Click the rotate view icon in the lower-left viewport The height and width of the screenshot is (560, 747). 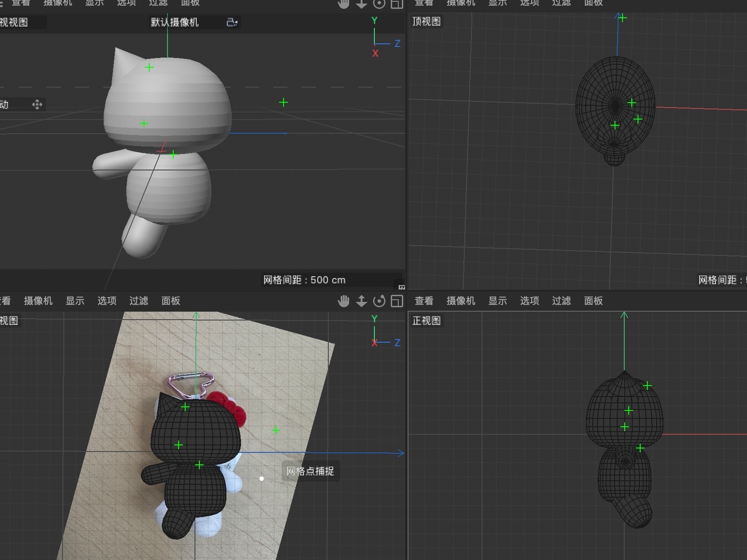[x=380, y=301]
